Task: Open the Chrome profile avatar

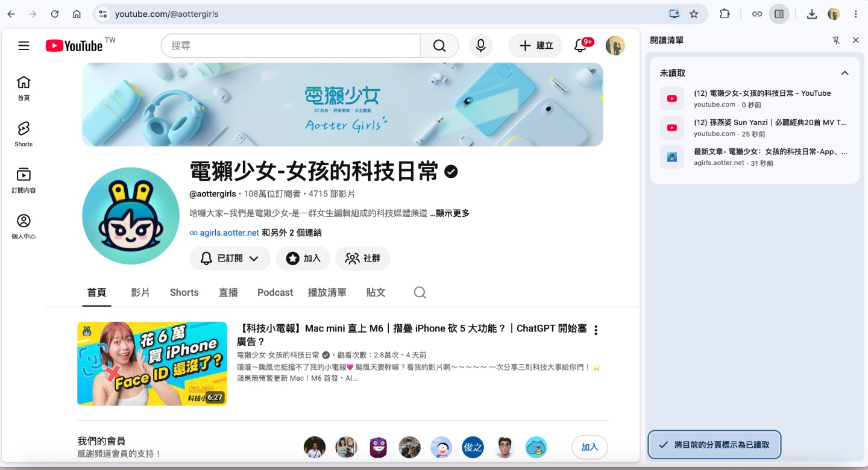Action: [x=834, y=14]
